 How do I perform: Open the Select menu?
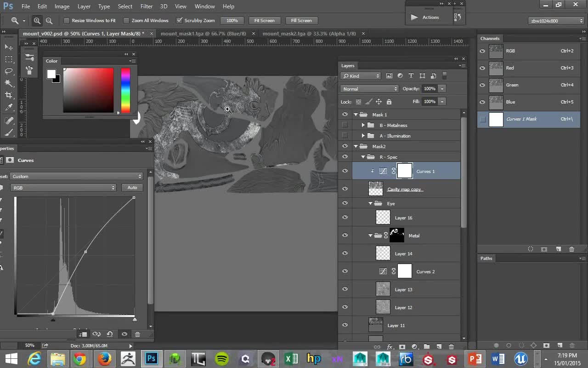coord(125,6)
